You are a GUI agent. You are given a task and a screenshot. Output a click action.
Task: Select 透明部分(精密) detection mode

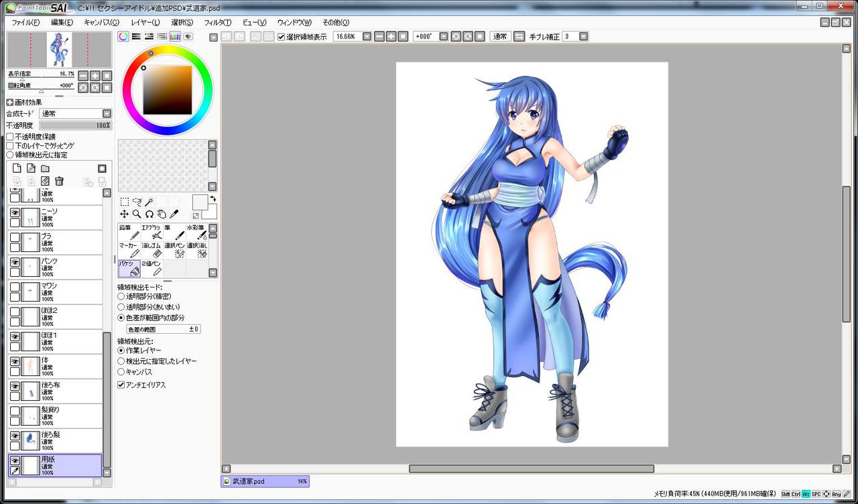click(x=121, y=296)
